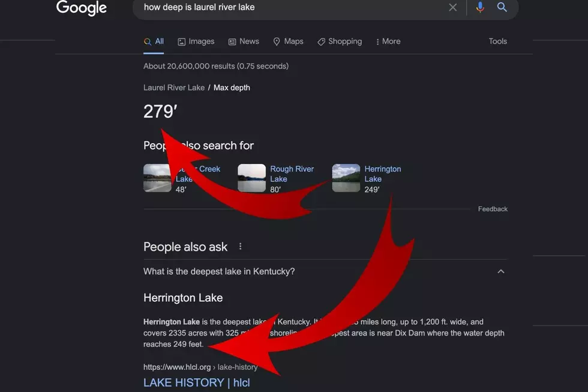
Task: Expand the More menu
Action: point(389,41)
